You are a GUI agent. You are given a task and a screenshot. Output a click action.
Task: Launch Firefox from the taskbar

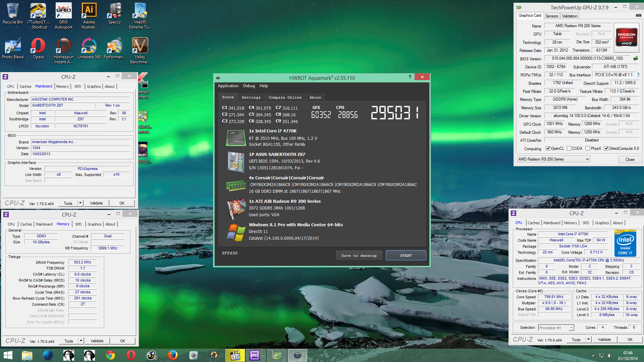[x=173, y=355]
